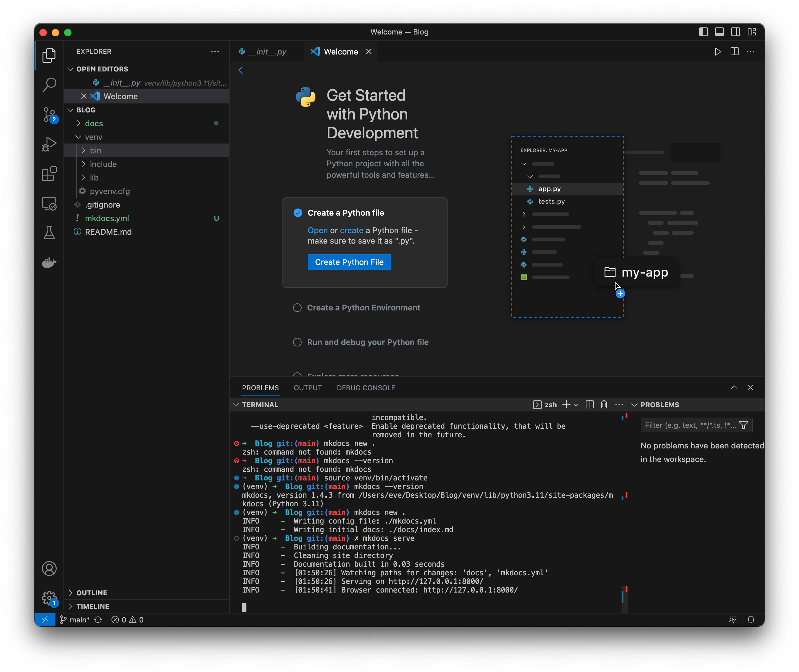Follow the Open link in walkthrough

pyautogui.click(x=318, y=230)
